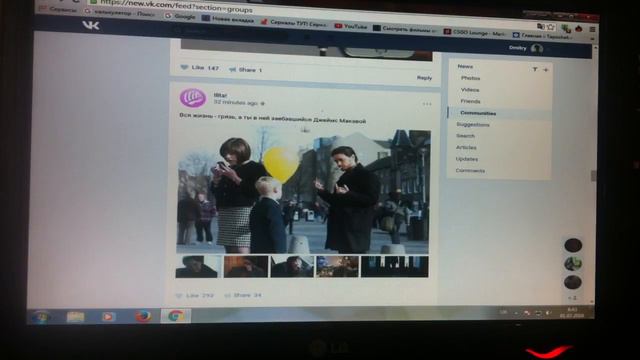Open the Dmitry profile avatar menu
640x360 pixels.
pyautogui.click(x=536, y=49)
